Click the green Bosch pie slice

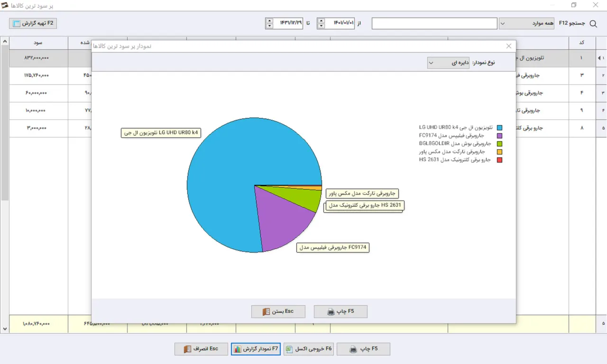coord(301,197)
